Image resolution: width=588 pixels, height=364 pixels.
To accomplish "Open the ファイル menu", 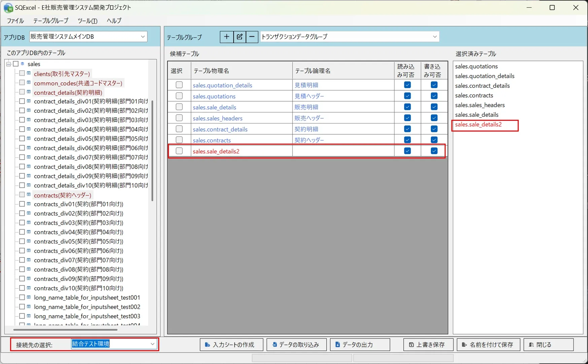I will (x=15, y=21).
